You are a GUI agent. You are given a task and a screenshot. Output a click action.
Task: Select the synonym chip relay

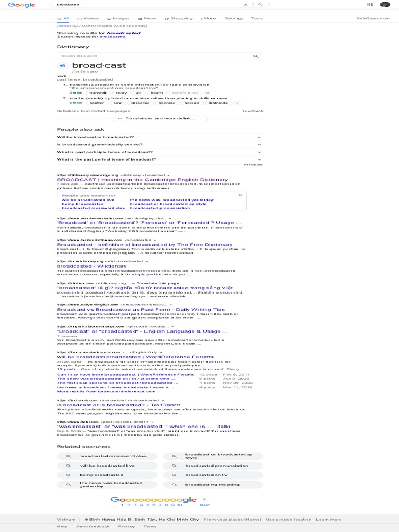click(x=121, y=93)
